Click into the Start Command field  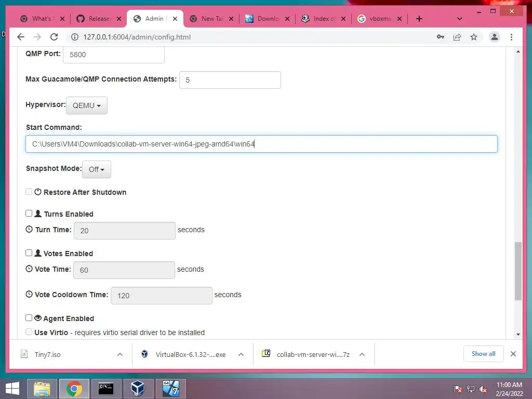[x=261, y=144]
